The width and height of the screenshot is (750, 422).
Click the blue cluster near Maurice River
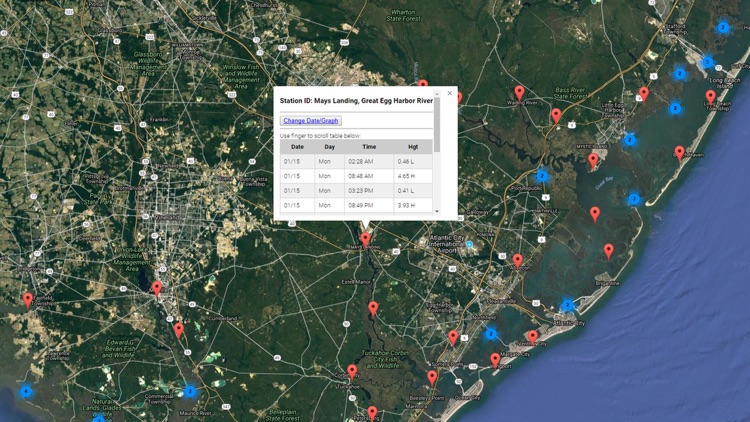coord(189,392)
